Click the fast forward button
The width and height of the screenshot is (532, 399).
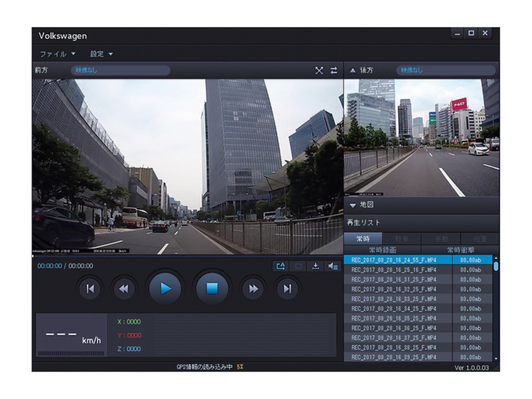(x=253, y=289)
